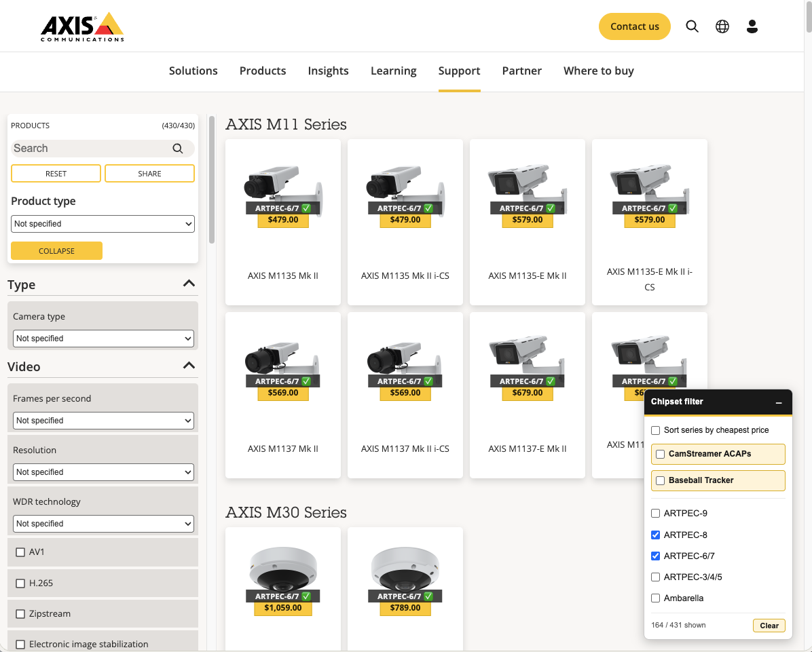Open the Camera type dropdown
The image size is (812, 652).
coord(103,339)
